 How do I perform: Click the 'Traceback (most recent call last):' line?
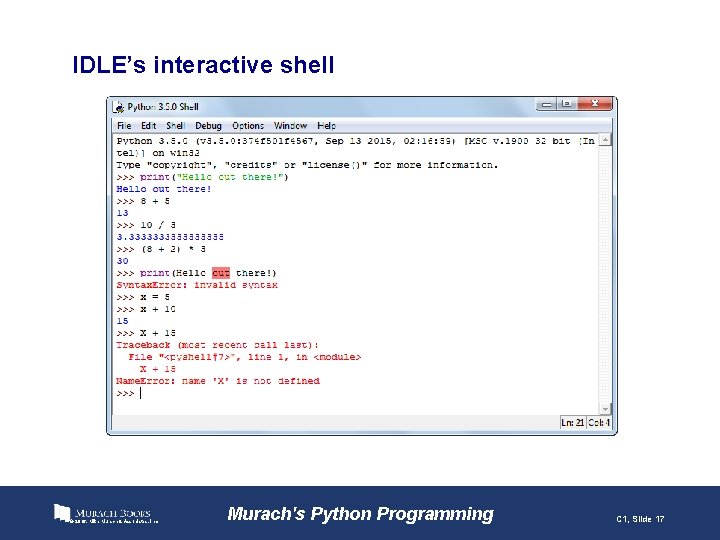click(x=217, y=345)
